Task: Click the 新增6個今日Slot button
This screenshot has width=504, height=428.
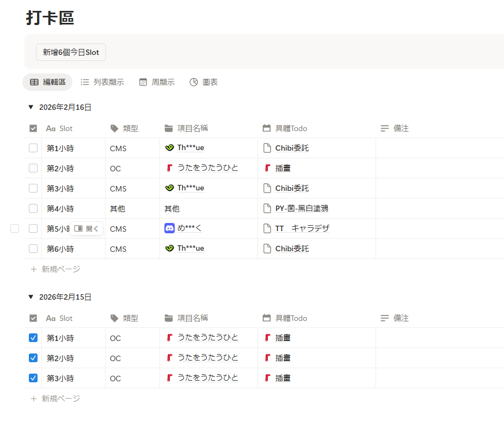Action: point(71,52)
